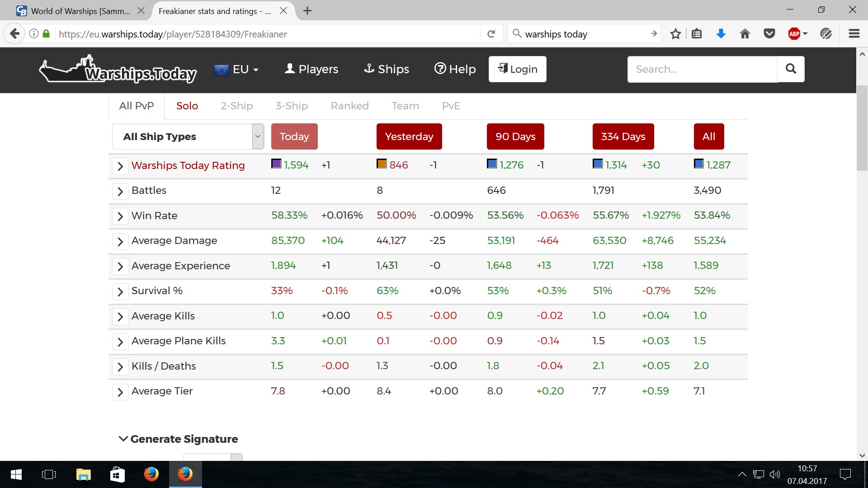Click the Adblock Plus icon
This screenshot has height=488, width=868.
pos(794,34)
